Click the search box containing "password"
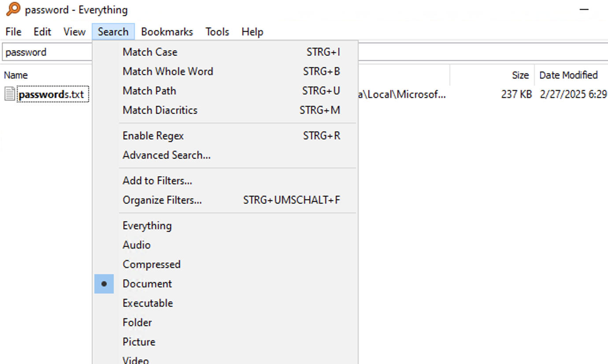The height and width of the screenshot is (364, 608). click(x=48, y=52)
